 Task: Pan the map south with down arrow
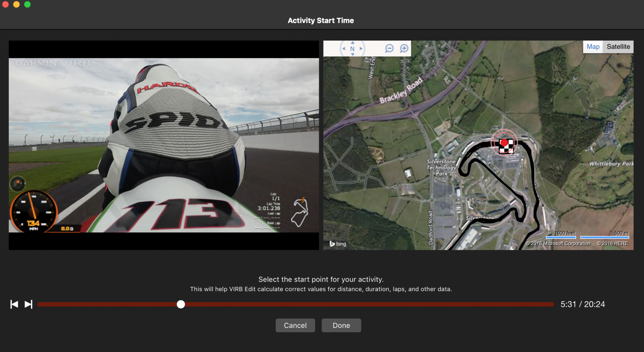pyautogui.click(x=353, y=54)
